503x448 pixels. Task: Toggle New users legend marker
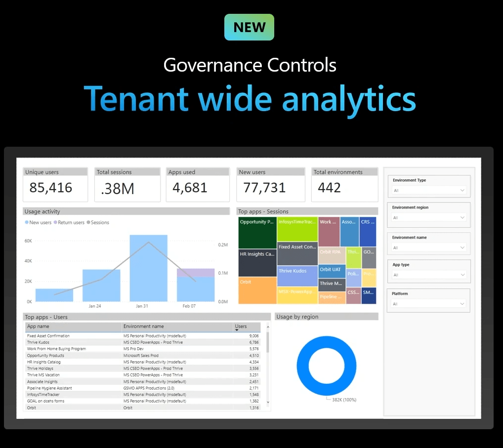[x=27, y=223]
